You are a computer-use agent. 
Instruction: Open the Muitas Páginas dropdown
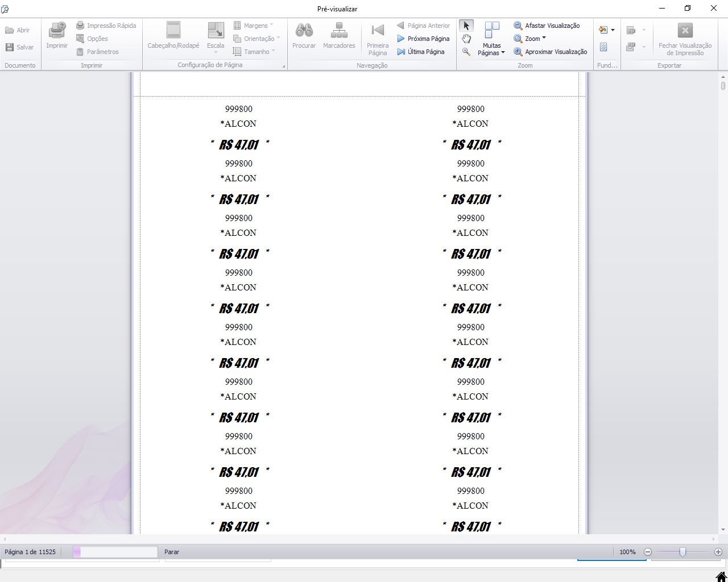(x=492, y=39)
